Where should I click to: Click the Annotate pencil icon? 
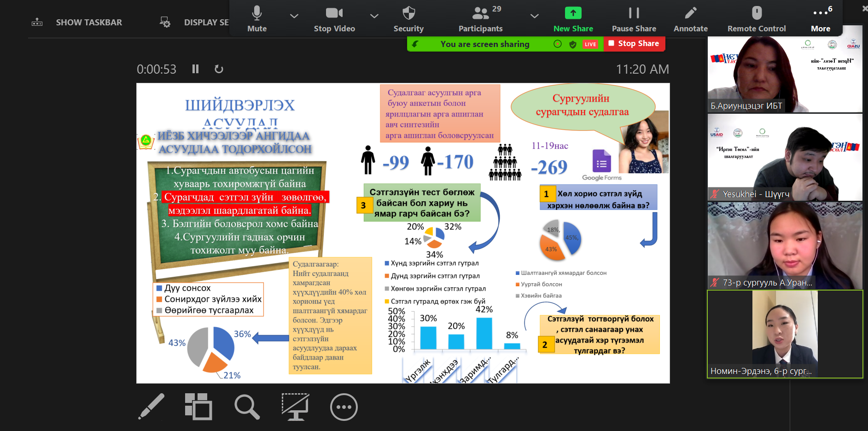(x=690, y=18)
